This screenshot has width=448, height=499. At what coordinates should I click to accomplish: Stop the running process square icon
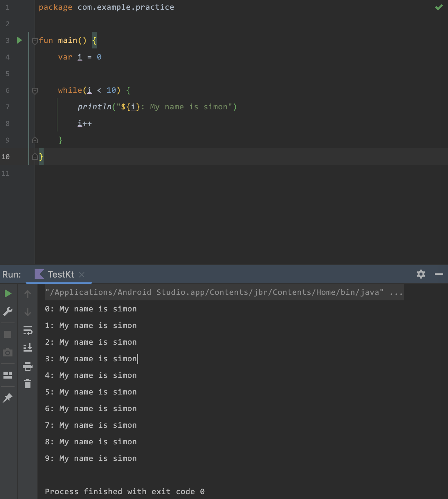[x=8, y=334]
